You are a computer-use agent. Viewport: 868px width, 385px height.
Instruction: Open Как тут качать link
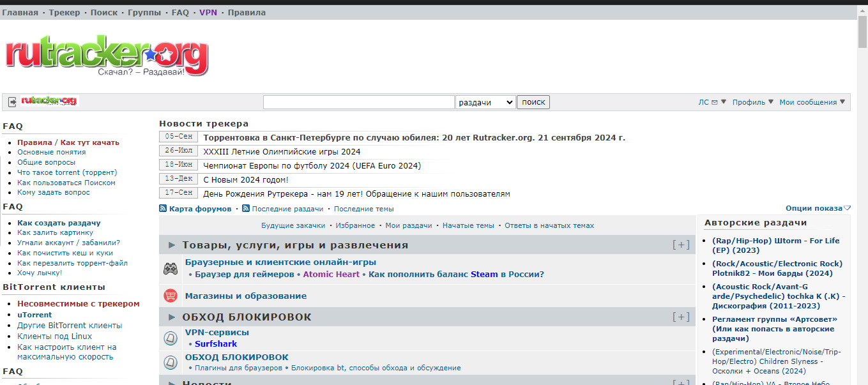click(89, 142)
